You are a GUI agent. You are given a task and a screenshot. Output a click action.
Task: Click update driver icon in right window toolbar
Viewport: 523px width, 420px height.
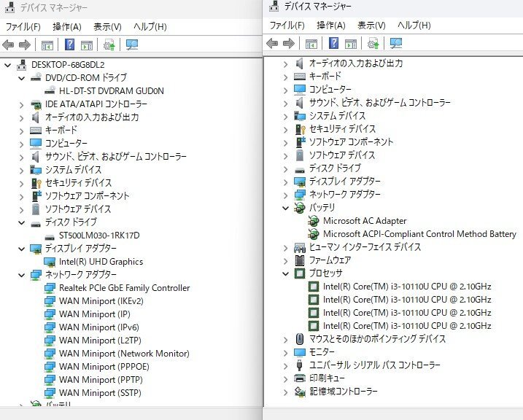point(373,43)
